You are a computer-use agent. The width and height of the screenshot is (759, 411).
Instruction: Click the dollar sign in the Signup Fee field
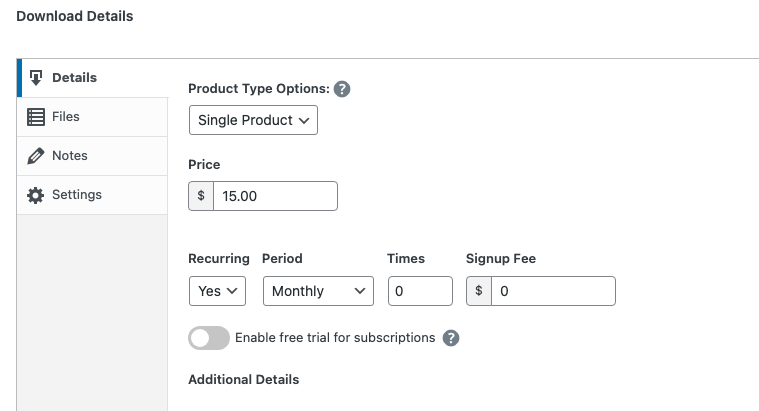[479, 291]
